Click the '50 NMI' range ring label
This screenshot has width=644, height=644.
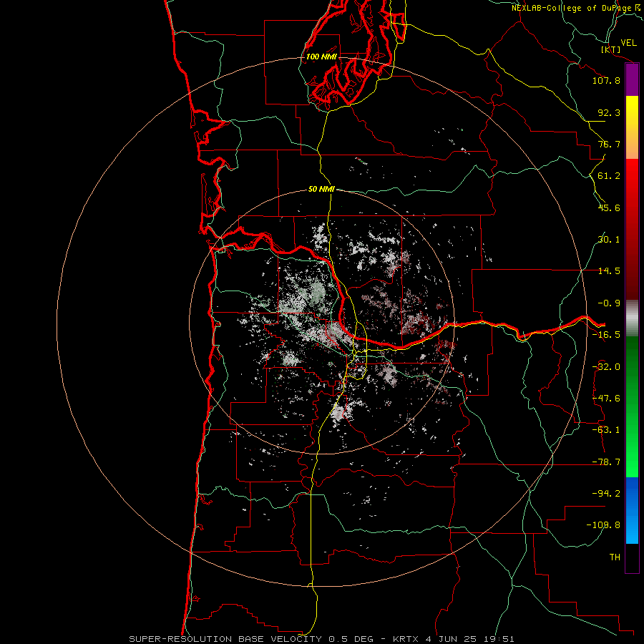click(321, 189)
